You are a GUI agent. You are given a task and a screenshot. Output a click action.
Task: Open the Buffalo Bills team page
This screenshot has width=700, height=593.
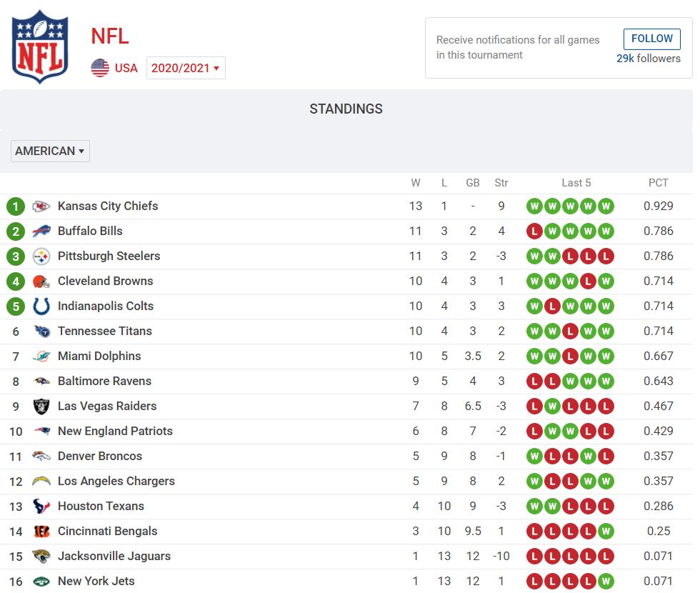pos(90,231)
